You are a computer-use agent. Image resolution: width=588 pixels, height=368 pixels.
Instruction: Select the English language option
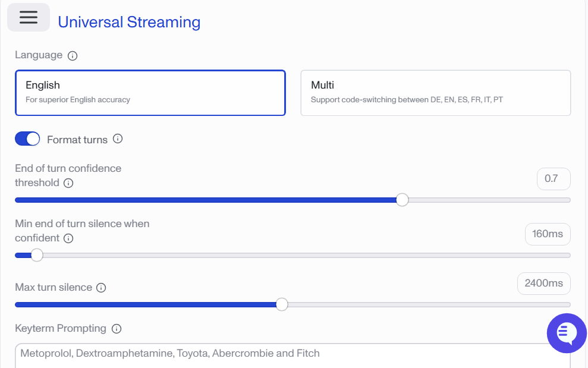point(150,93)
